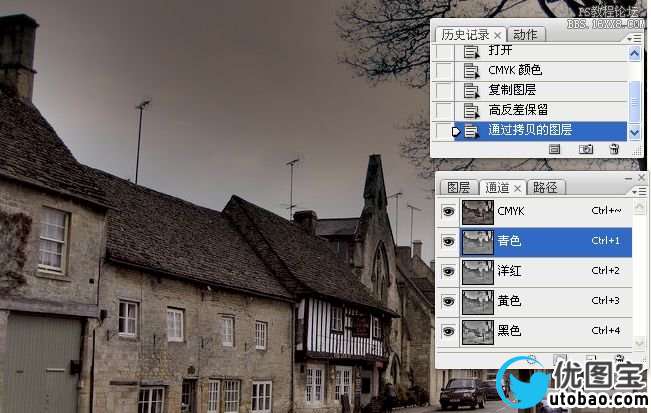Close the 通道 tab with its x
The width and height of the screenshot is (651, 413).
click(518, 188)
